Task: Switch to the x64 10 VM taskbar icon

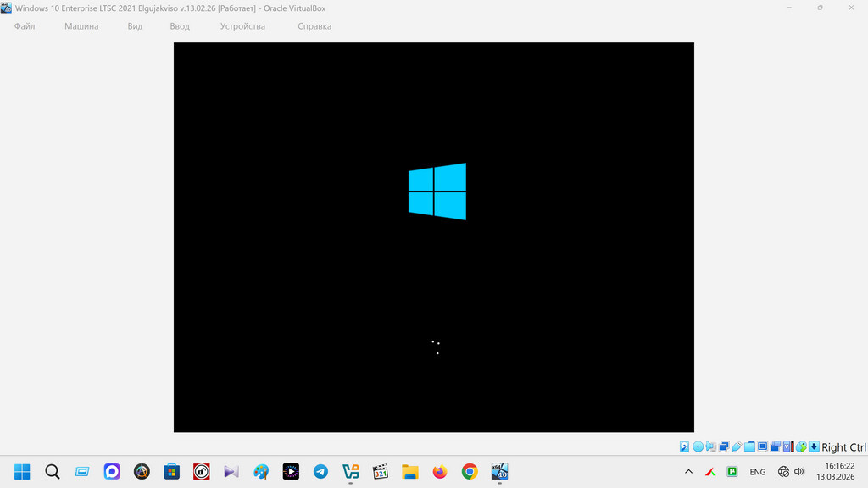Action: tap(499, 471)
